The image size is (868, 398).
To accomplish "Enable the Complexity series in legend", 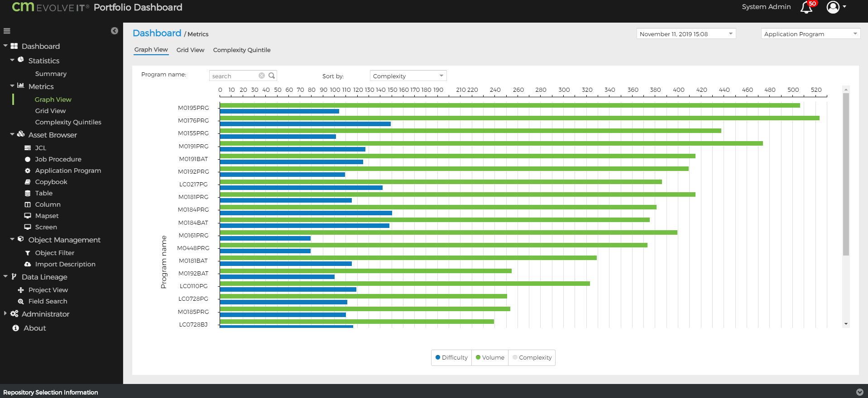I will (532, 357).
